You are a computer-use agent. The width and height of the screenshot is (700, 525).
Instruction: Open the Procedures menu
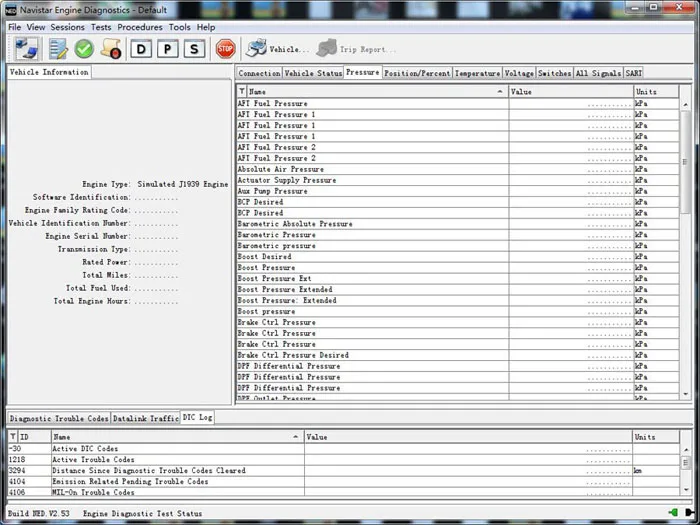[140, 27]
